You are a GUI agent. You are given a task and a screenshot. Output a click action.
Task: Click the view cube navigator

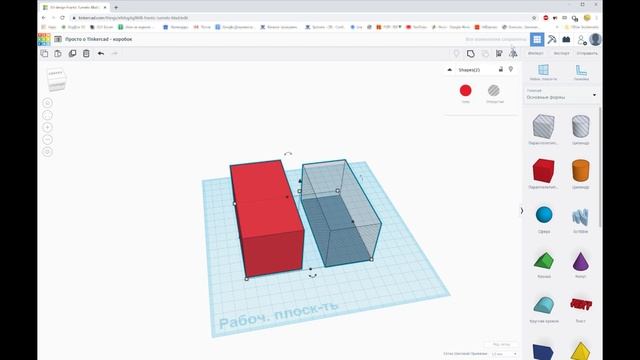56,80
